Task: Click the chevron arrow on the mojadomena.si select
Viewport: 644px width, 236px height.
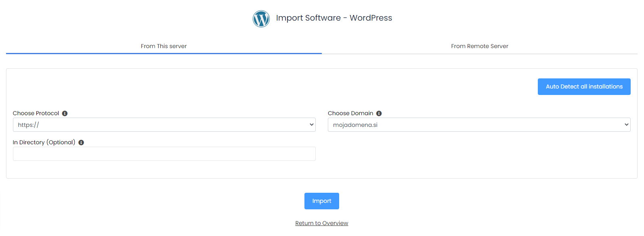Action: (626, 125)
